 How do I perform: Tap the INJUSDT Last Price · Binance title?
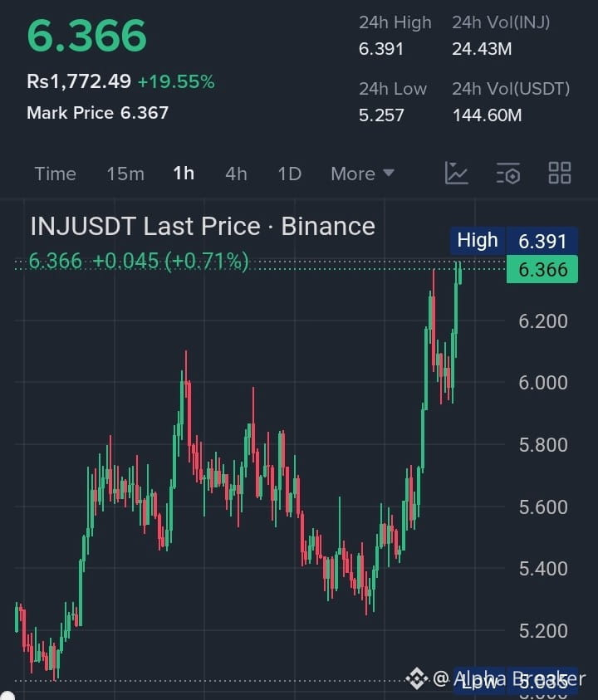coord(203,227)
